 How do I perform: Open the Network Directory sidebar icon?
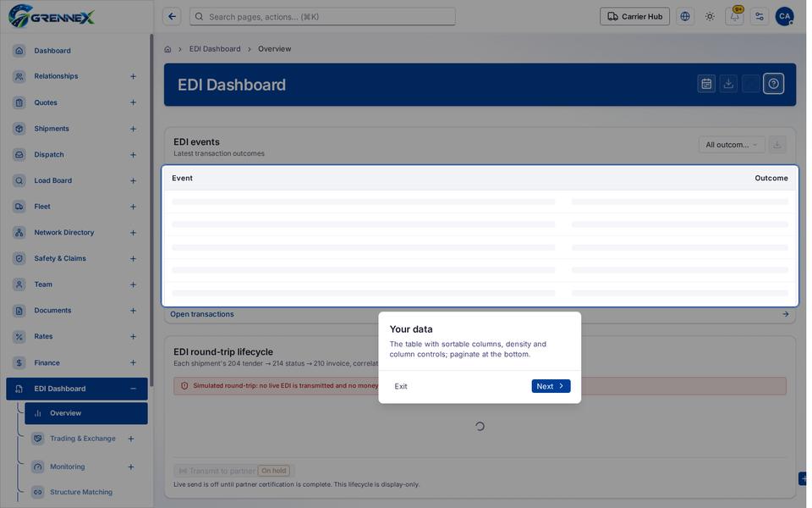click(x=19, y=232)
